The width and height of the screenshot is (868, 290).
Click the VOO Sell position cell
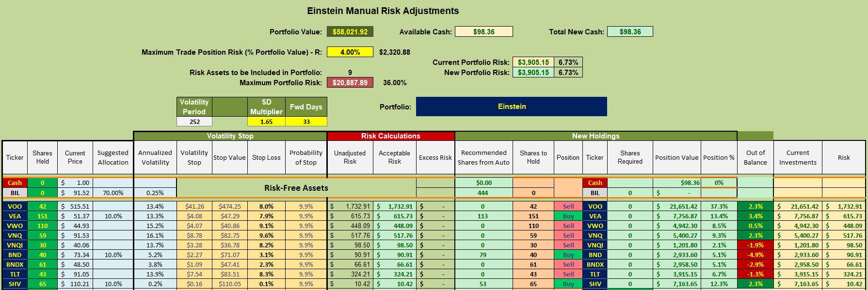click(x=568, y=206)
